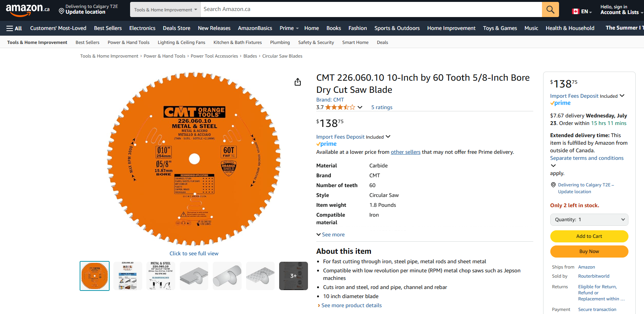Expand See more product specifications
This screenshot has width=644, height=314.
(x=331, y=235)
